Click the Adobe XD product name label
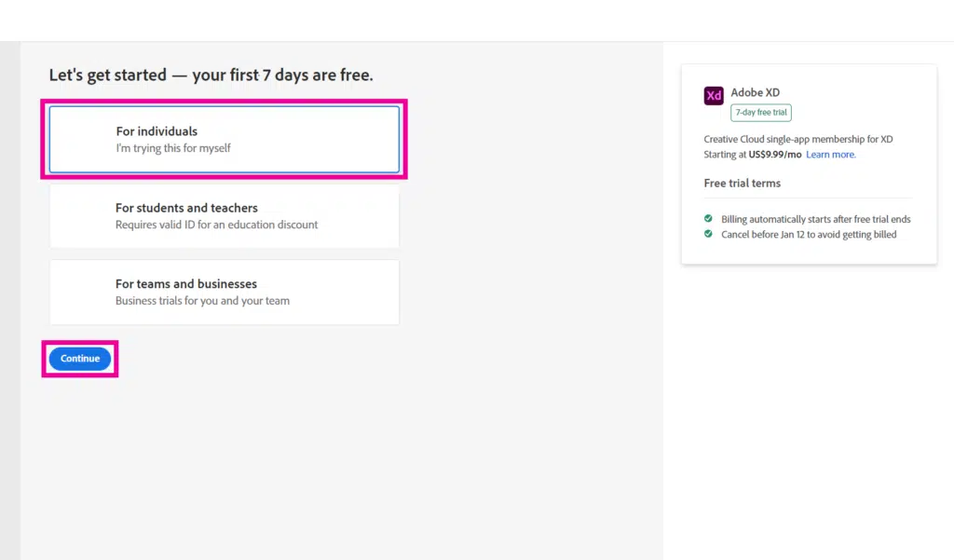The width and height of the screenshot is (954, 560). pyautogui.click(x=756, y=92)
